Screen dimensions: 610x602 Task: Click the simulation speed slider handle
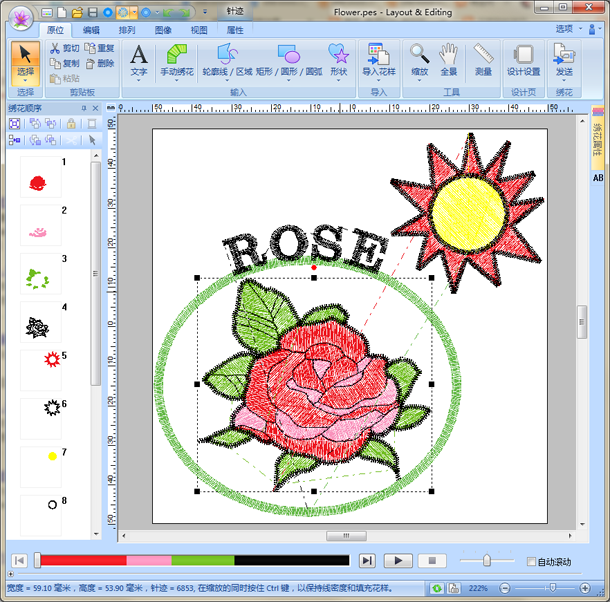(486, 561)
